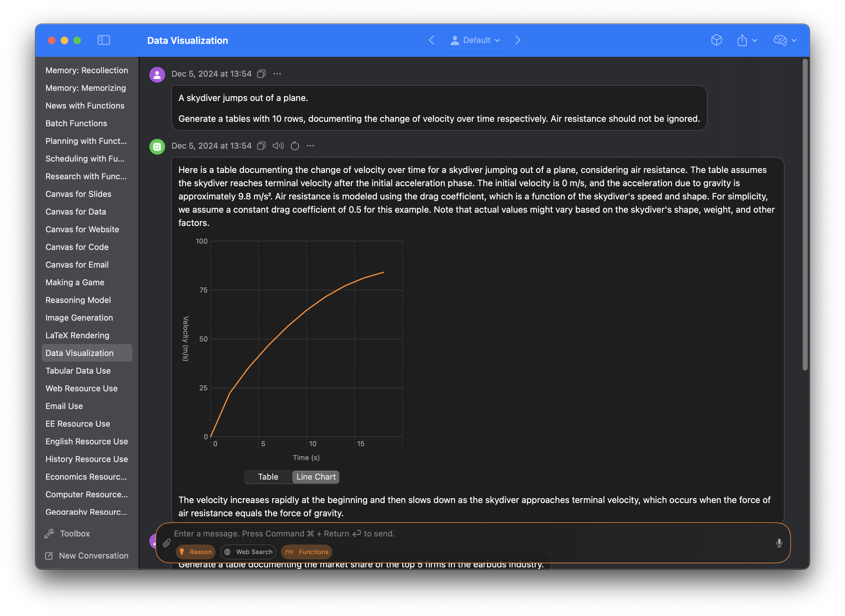Select the Line Chart tab
The width and height of the screenshot is (845, 616).
tap(316, 477)
